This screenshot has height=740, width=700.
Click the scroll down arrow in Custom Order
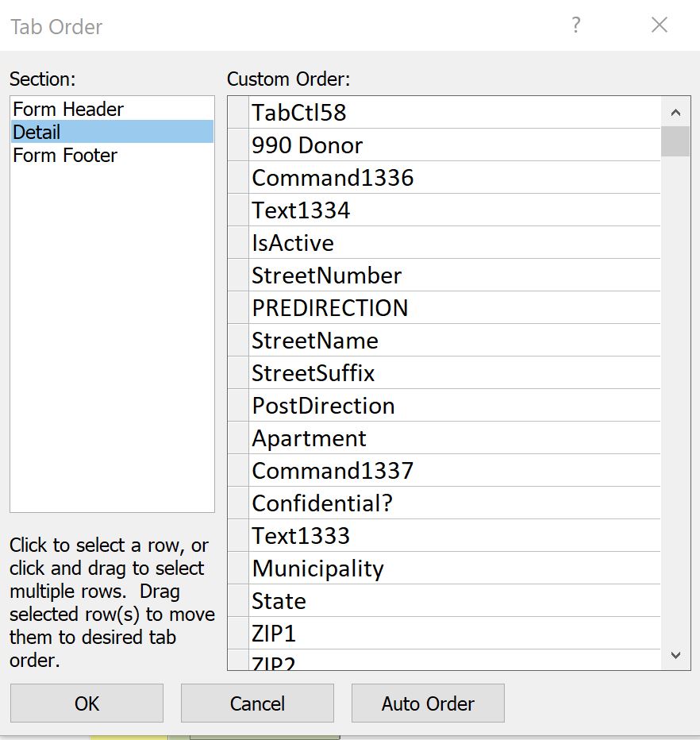point(675,655)
